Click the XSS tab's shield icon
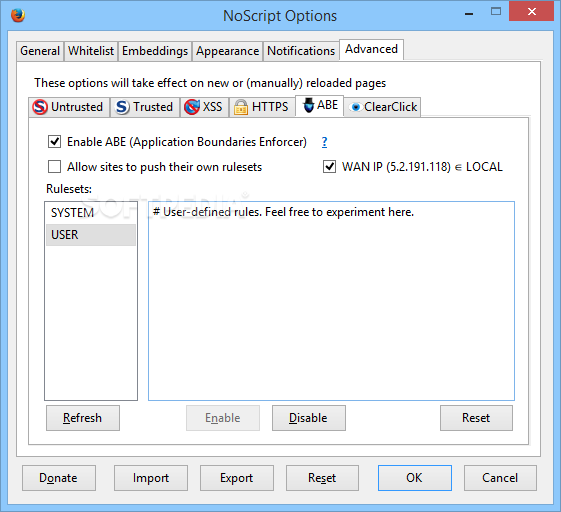This screenshot has width=561, height=512. (x=192, y=107)
